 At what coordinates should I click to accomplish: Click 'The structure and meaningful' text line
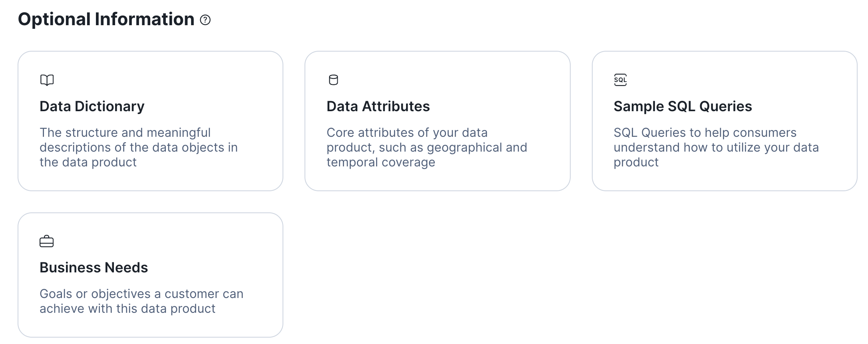[125, 133]
